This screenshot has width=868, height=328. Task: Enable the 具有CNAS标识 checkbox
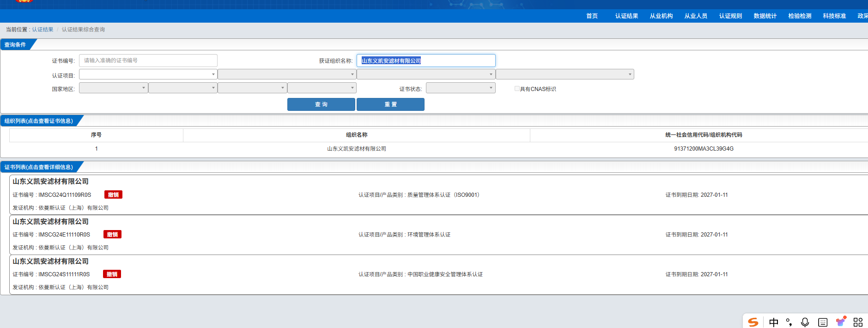coord(517,88)
